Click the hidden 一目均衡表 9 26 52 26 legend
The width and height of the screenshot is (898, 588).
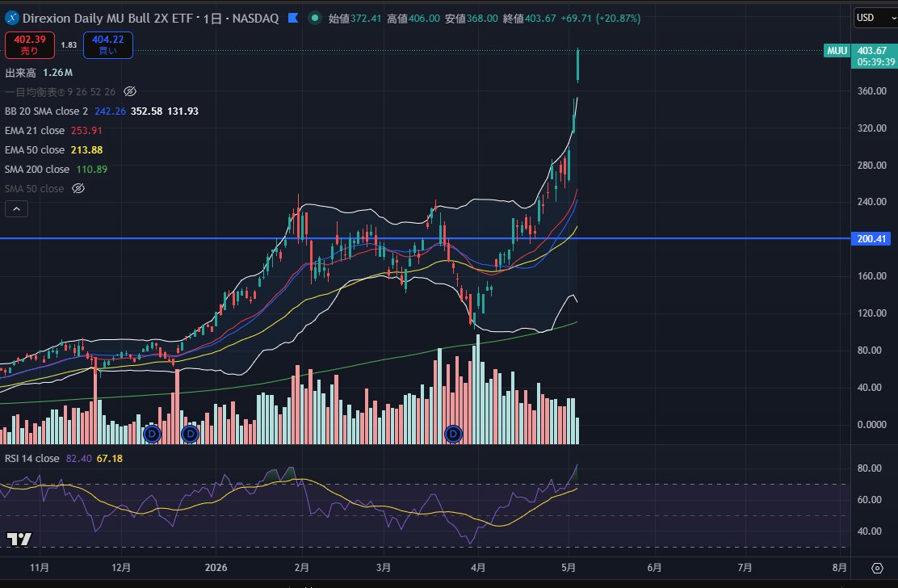click(60, 91)
